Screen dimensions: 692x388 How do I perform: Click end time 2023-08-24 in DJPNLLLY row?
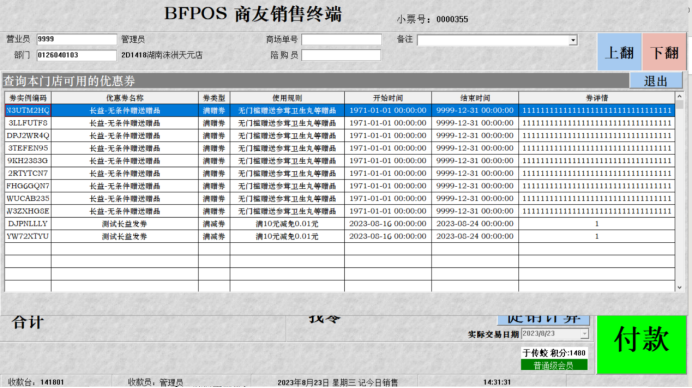click(x=475, y=223)
